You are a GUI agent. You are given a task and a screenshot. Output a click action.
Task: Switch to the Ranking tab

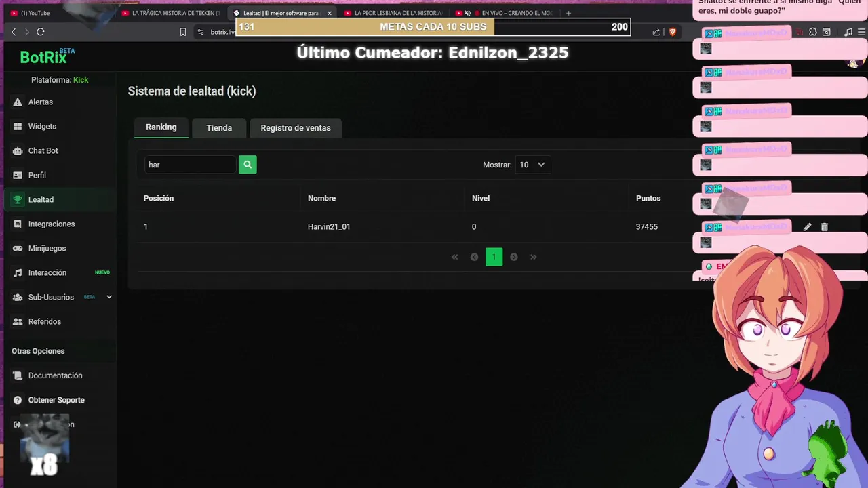pos(161,127)
